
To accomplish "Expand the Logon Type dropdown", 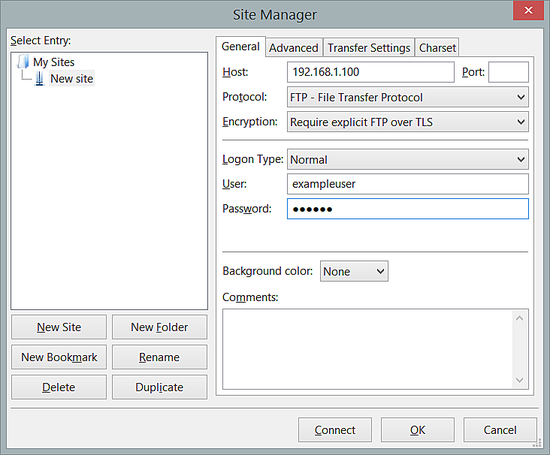I will 408,160.
